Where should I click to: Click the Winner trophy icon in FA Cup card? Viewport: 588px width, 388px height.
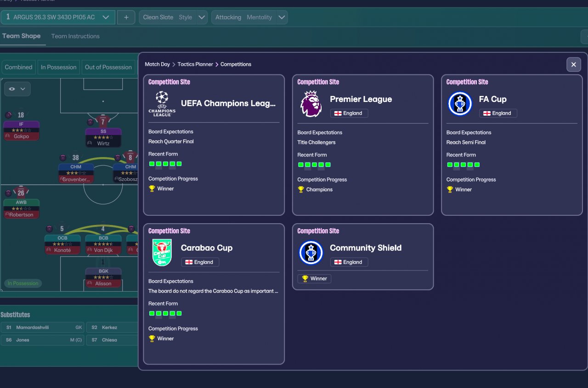tap(450, 190)
